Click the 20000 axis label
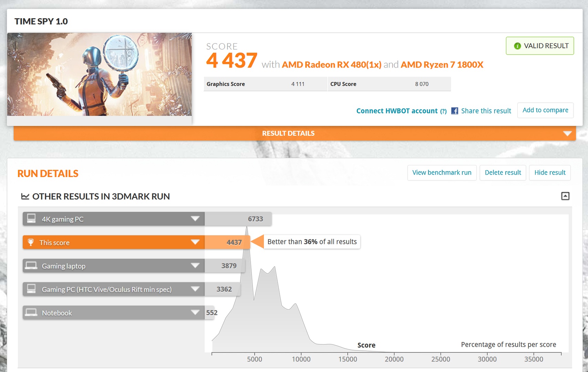This screenshot has height=372, width=588. 394,359
